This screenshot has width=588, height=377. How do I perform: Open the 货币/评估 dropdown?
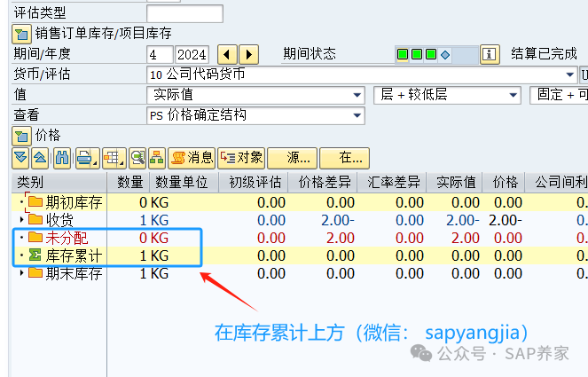click(570, 75)
